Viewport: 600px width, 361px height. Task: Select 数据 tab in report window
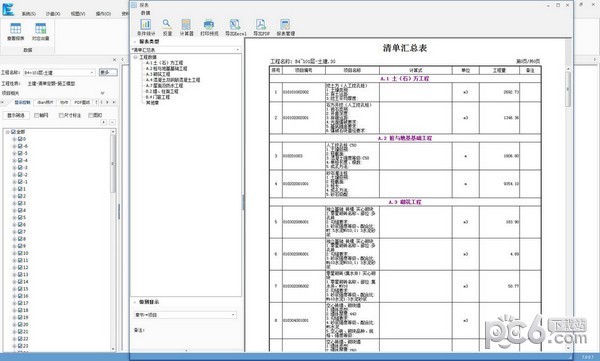coord(145,13)
